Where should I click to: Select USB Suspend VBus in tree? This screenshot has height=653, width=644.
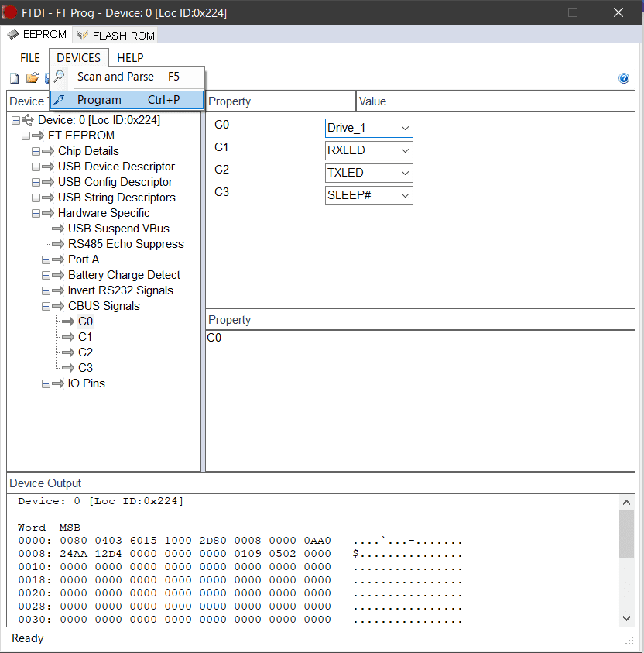click(x=118, y=229)
